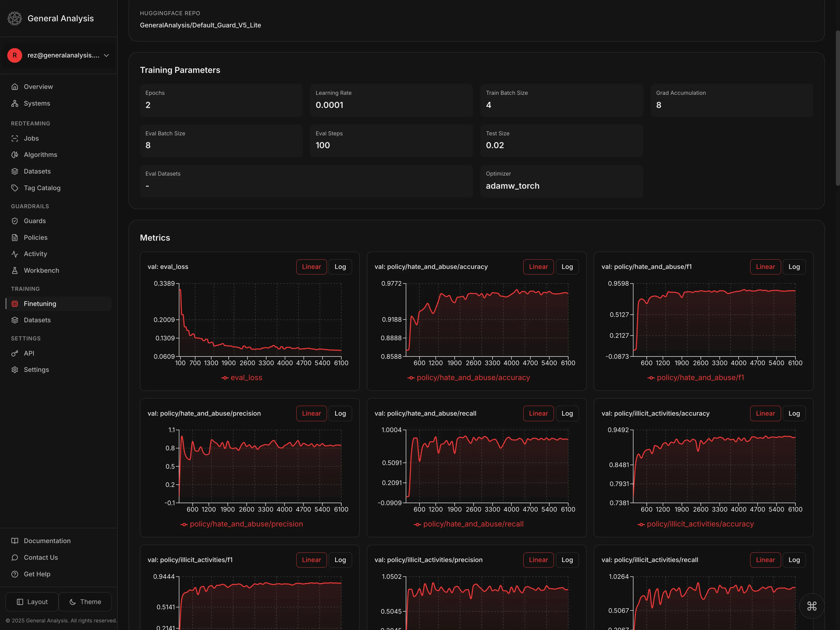Open the Documentation link
Image resolution: width=840 pixels, height=630 pixels.
pos(47,541)
